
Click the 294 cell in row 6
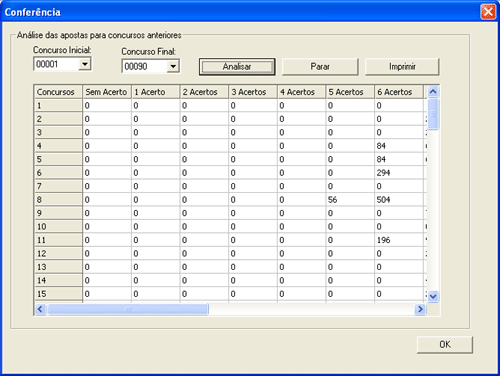tap(399, 173)
